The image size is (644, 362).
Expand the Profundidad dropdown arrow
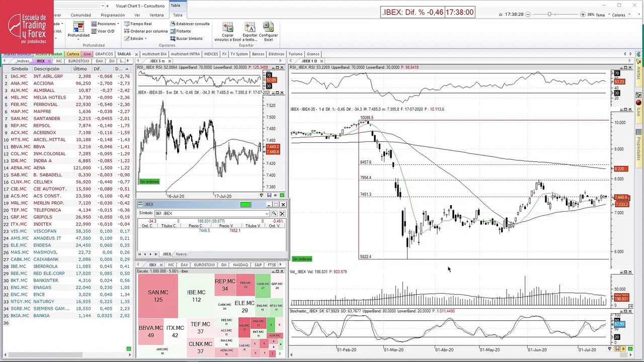point(78,40)
